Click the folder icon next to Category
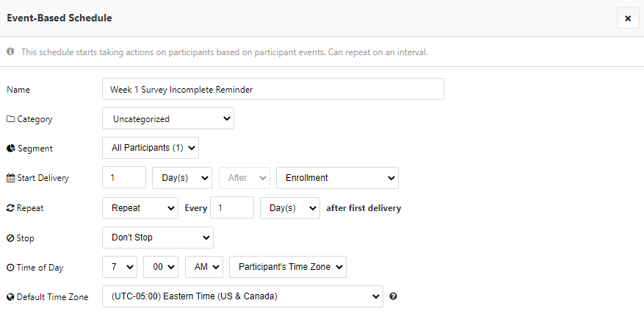 point(10,118)
